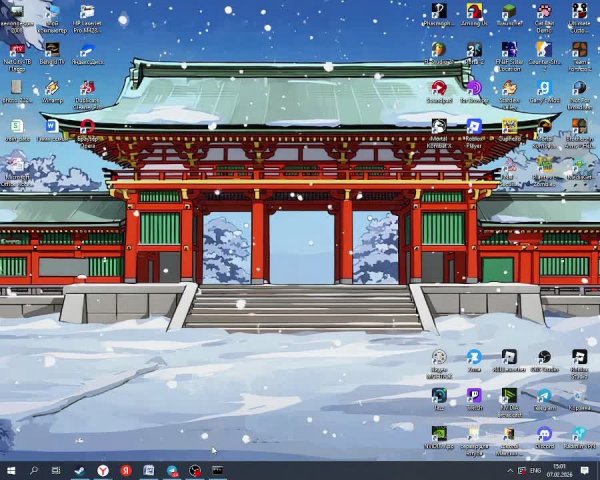
Task: Launch the Phasmophobia desktop shortcut
Action: point(439,15)
